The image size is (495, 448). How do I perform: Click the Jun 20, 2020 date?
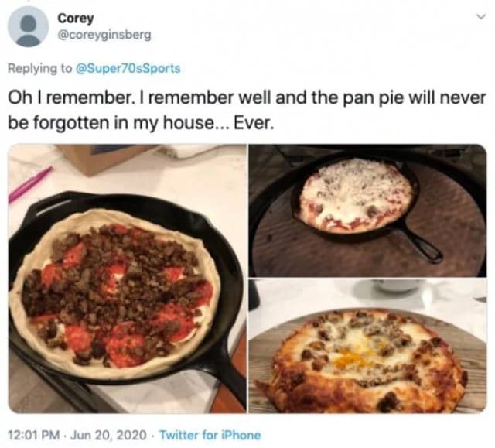click(108, 435)
